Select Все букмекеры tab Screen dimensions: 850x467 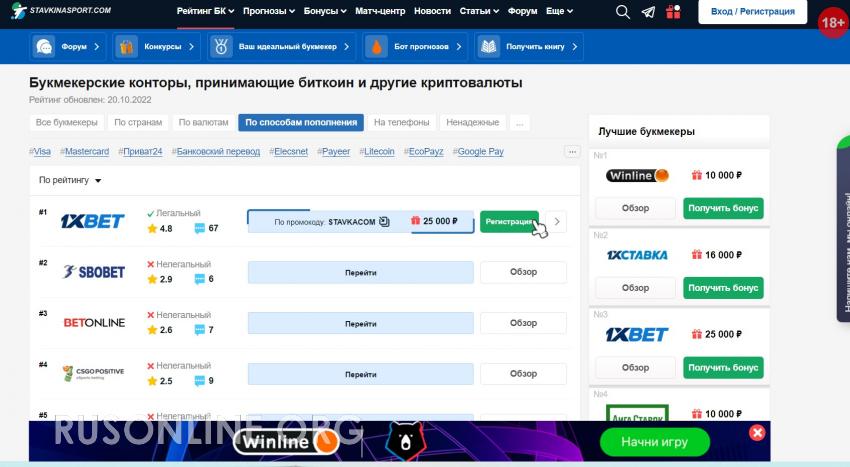tap(67, 123)
